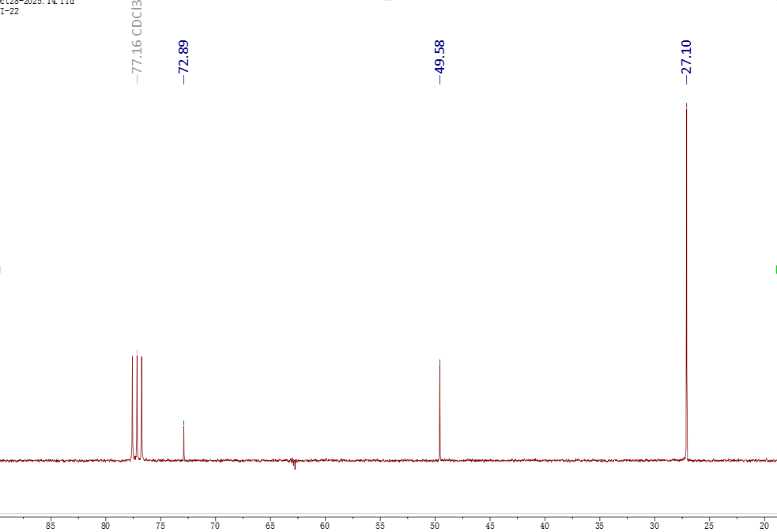Click the 77.16 CDCl3 solvent label
This screenshot has height=532, width=777.
pyautogui.click(x=137, y=41)
